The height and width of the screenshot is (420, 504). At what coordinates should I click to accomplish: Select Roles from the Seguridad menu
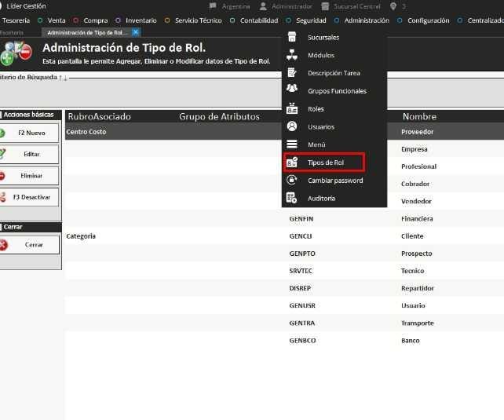coord(316,109)
